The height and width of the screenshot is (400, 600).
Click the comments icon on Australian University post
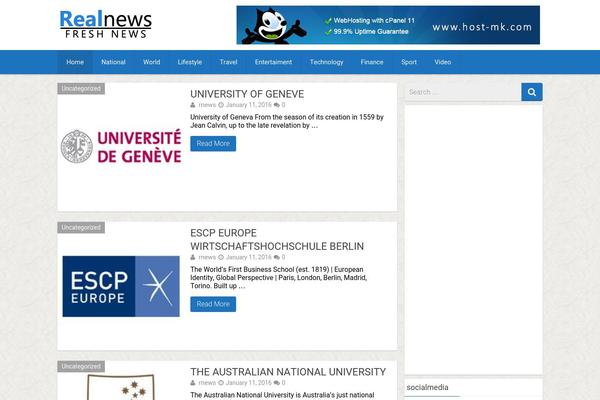(277, 383)
